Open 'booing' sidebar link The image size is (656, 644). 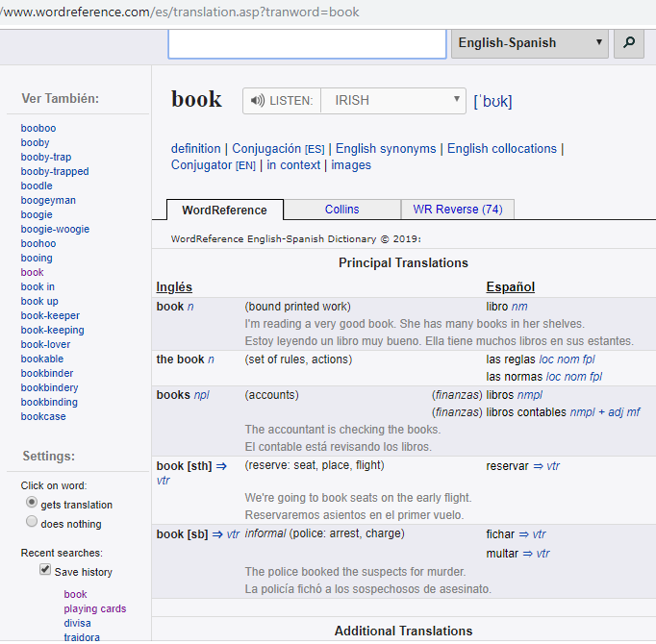click(37, 258)
